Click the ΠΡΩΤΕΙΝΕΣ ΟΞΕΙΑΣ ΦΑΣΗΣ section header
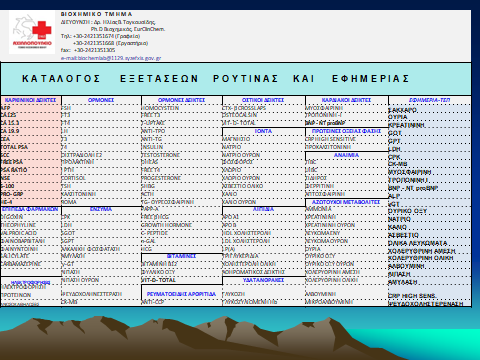Screen dimensions: 480x360 pos(346,131)
